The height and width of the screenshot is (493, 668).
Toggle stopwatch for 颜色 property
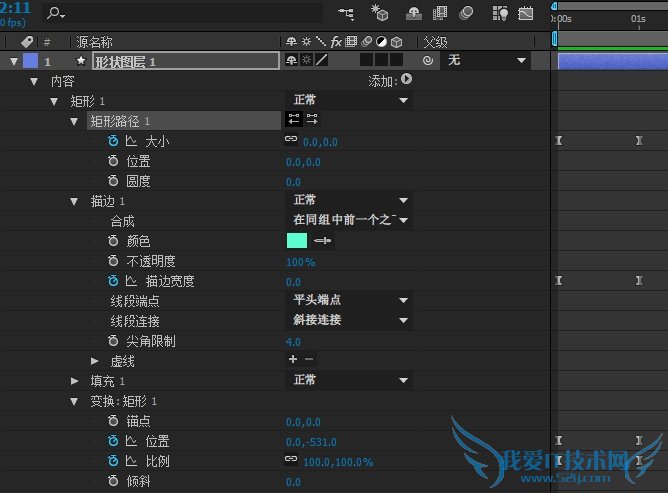112,241
